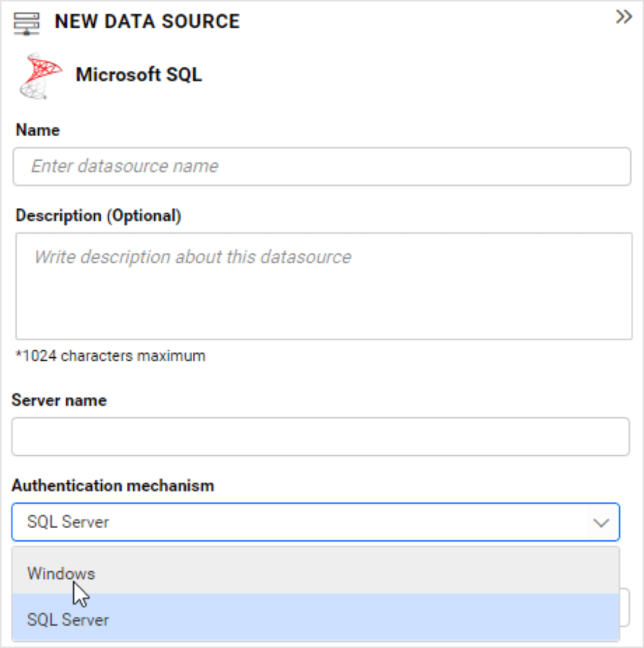
Task: Click the Description (Optional) label
Action: [x=87, y=215]
